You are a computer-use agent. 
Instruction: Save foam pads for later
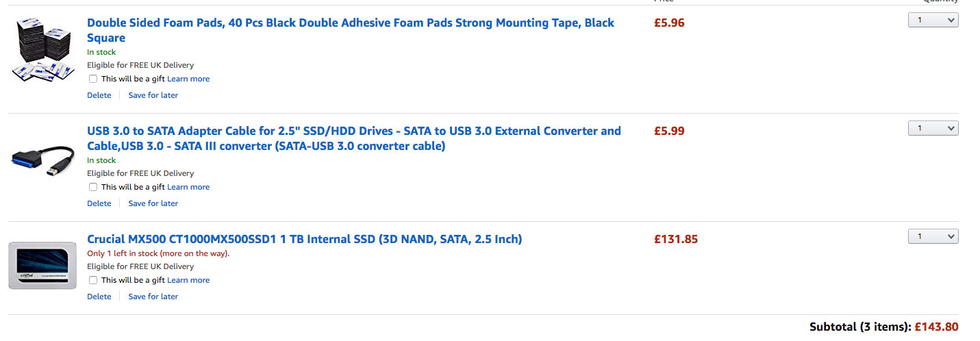[x=153, y=95]
